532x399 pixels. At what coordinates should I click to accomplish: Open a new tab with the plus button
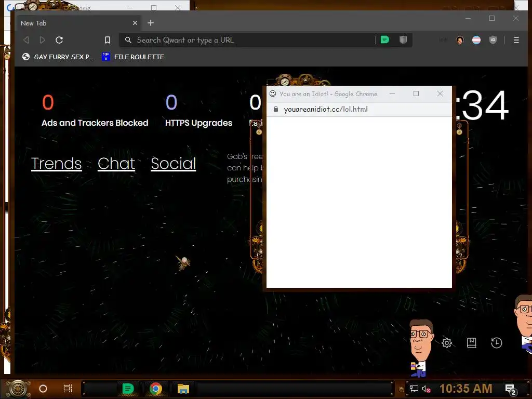click(x=151, y=23)
